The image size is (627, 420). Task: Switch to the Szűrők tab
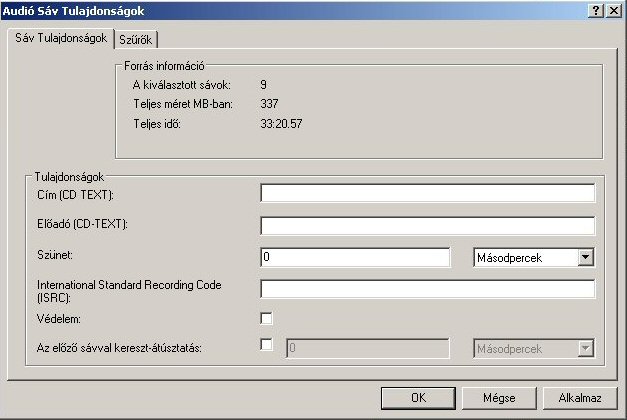pyautogui.click(x=137, y=40)
